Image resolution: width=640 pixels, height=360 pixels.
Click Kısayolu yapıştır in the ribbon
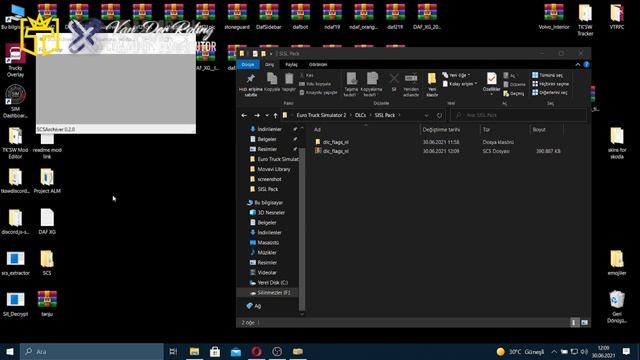318,93
